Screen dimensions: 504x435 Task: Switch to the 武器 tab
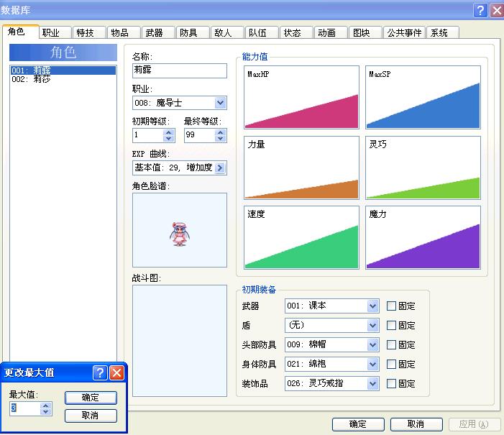pyautogui.click(x=158, y=33)
